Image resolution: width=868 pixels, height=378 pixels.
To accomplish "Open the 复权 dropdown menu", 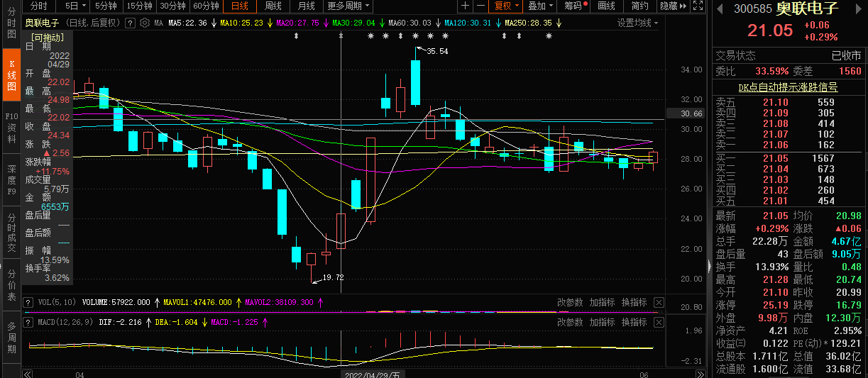I will (507, 6).
